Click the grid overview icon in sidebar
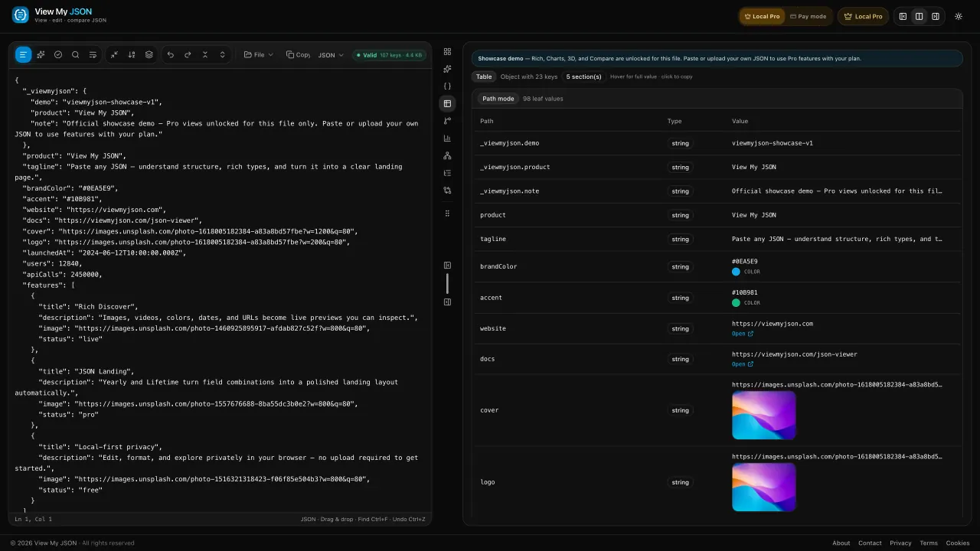The height and width of the screenshot is (551, 980). click(447, 52)
